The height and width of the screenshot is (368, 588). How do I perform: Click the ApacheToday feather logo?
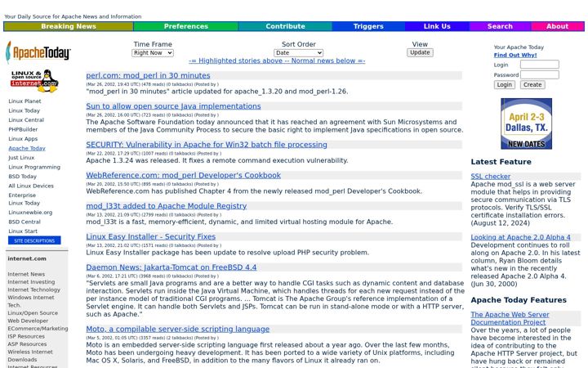tap(38, 52)
